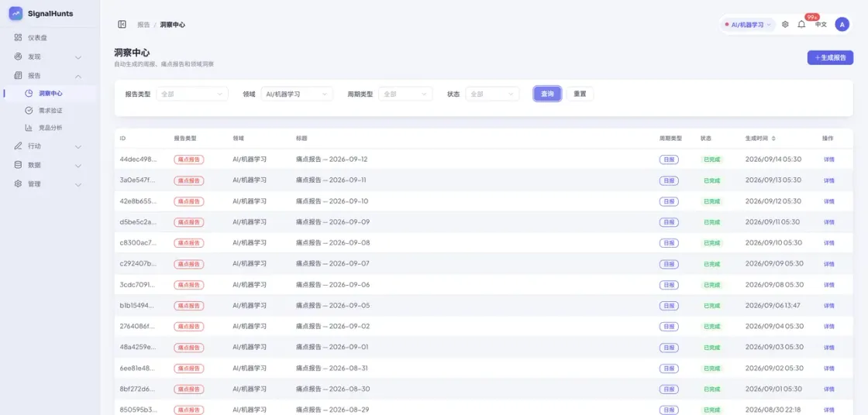The width and height of the screenshot is (868, 415).
Task: Click 已完成 status in row c292407b
Action: pyautogui.click(x=712, y=264)
